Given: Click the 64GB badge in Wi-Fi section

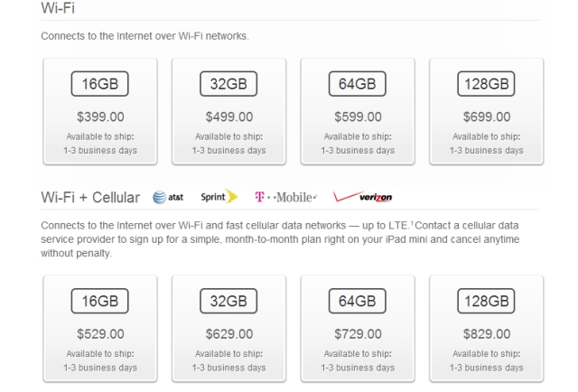Looking at the screenshot, I should pos(358,86).
